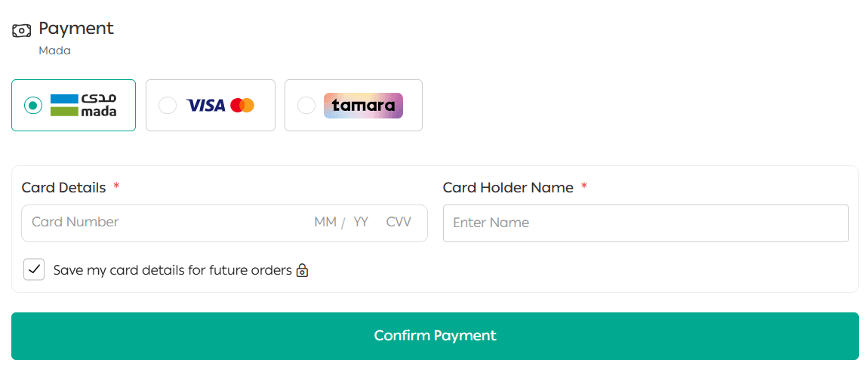Screen dimensions: 868x372
Task: Click the Enter Name input field
Action: [x=645, y=223]
